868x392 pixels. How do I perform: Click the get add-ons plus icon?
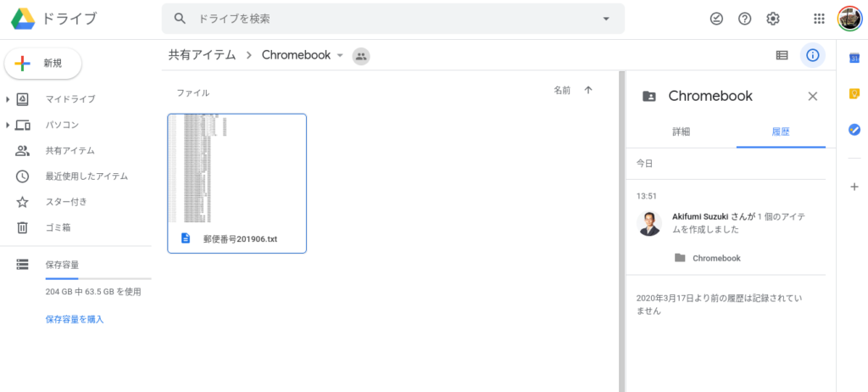tap(854, 186)
